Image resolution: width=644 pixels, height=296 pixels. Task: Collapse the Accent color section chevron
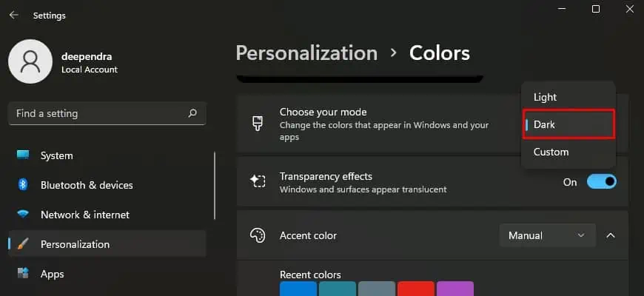click(611, 235)
